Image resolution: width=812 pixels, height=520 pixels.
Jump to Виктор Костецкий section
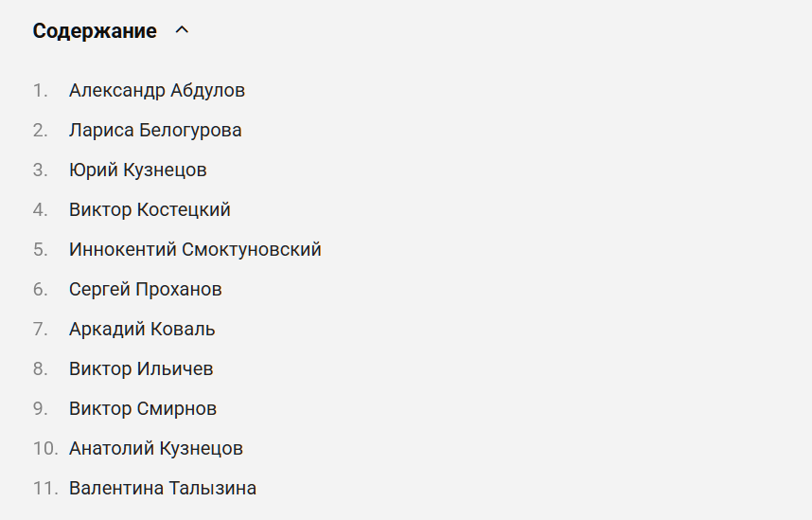click(150, 210)
